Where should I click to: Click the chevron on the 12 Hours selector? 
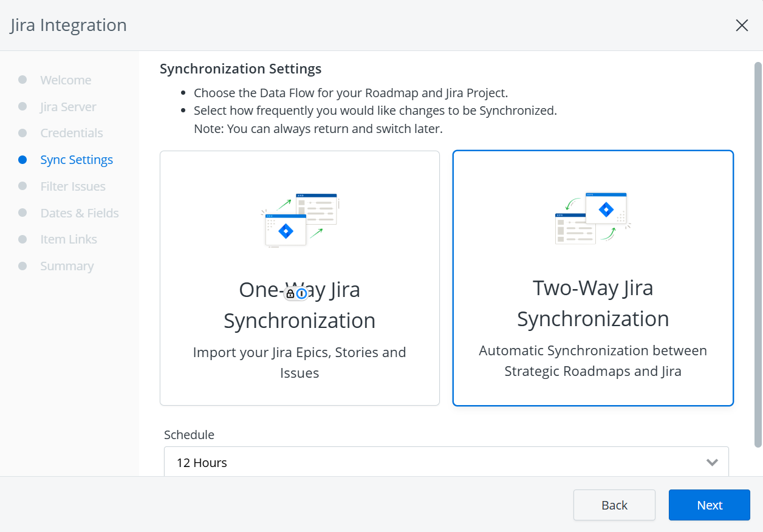coord(712,462)
